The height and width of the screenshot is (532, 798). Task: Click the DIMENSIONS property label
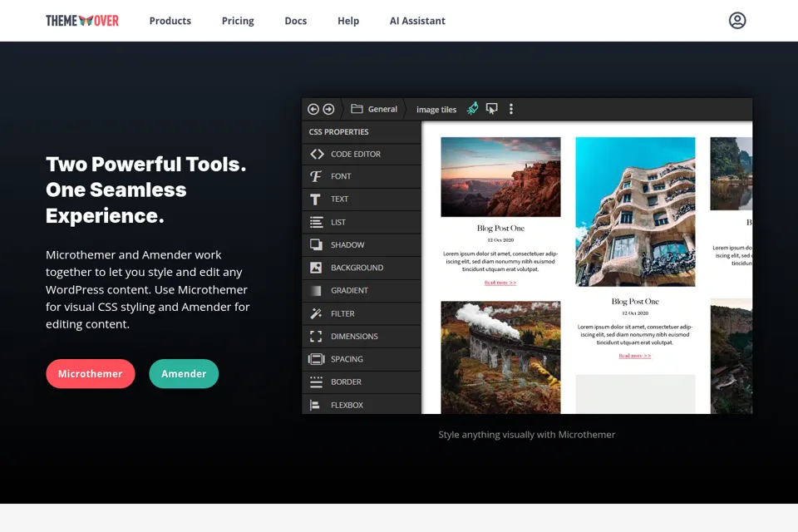[354, 337]
